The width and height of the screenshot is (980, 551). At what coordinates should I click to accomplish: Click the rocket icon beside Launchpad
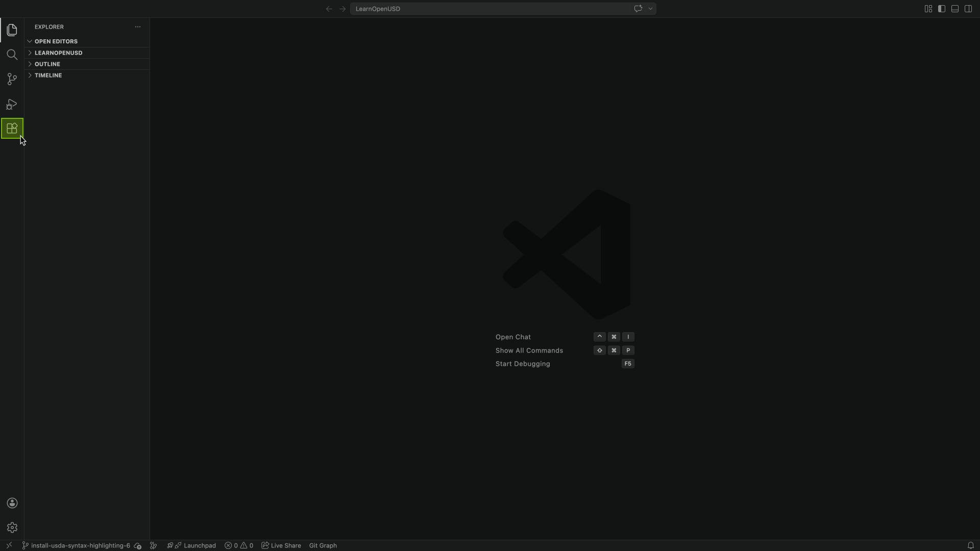point(170,545)
